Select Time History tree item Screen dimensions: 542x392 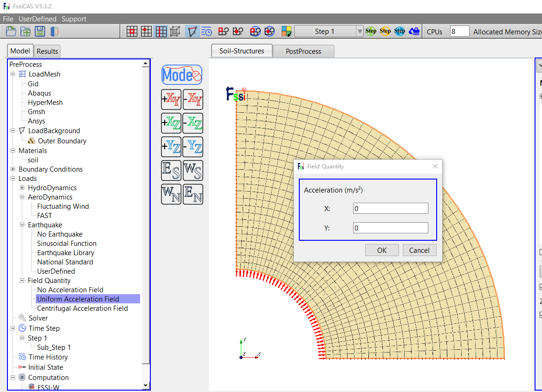[x=48, y=357]
